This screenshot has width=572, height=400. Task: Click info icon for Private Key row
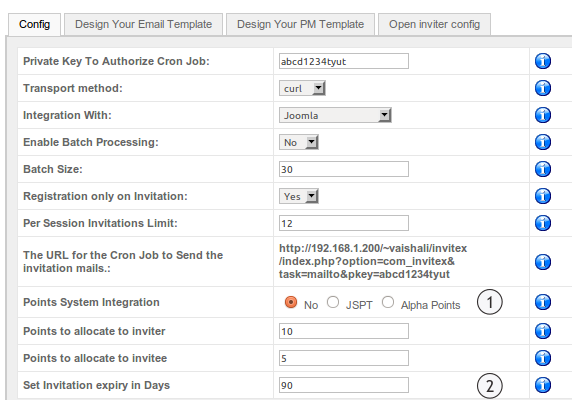point(543,61)
